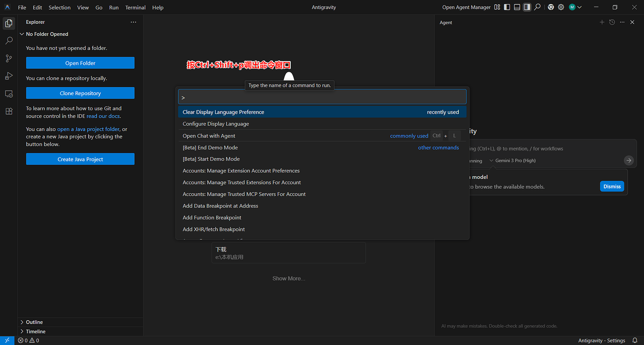Click the remote window status icon

tap(7, 340)
